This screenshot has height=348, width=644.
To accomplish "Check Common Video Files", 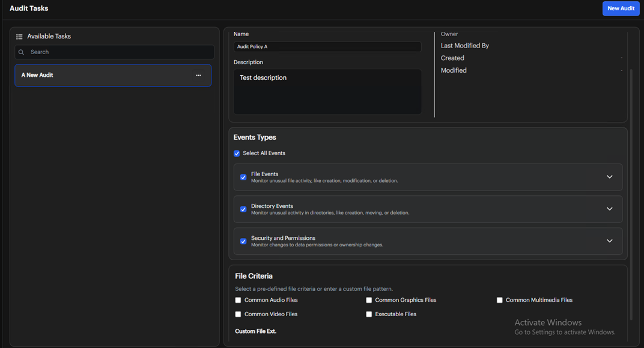I will click(x=238, y=314).
